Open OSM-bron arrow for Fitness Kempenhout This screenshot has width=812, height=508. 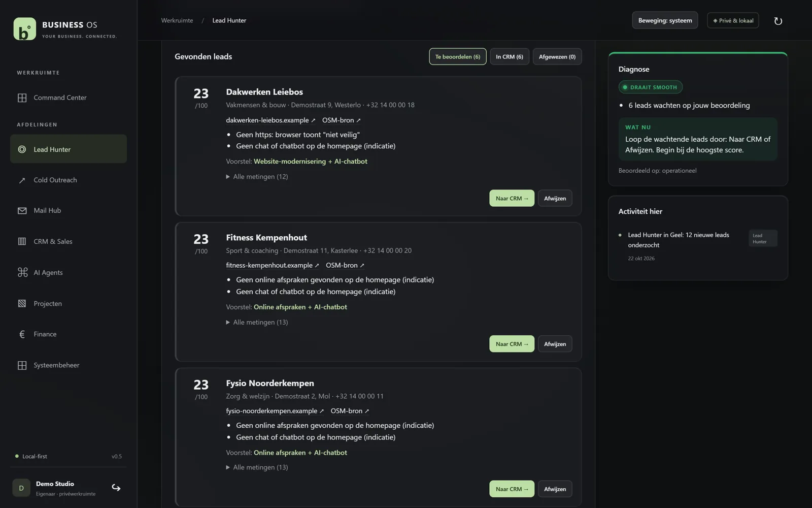[362, 266]
